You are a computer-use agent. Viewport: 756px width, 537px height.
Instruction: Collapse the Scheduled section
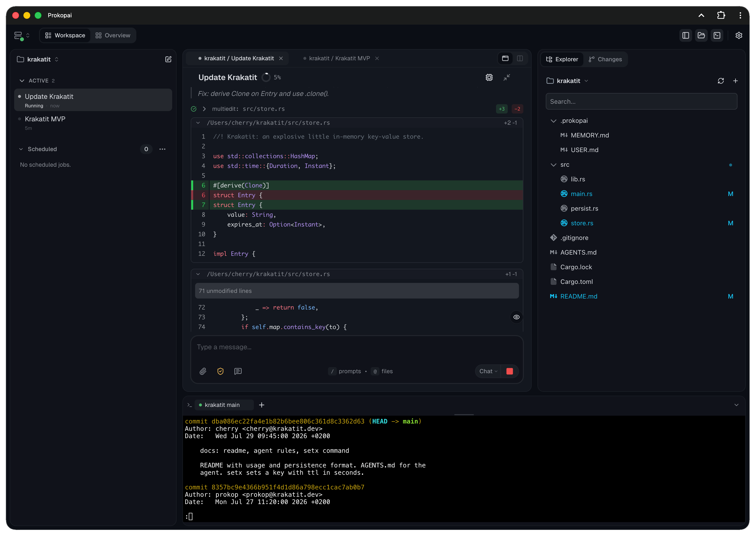click(x=21, y=149)
